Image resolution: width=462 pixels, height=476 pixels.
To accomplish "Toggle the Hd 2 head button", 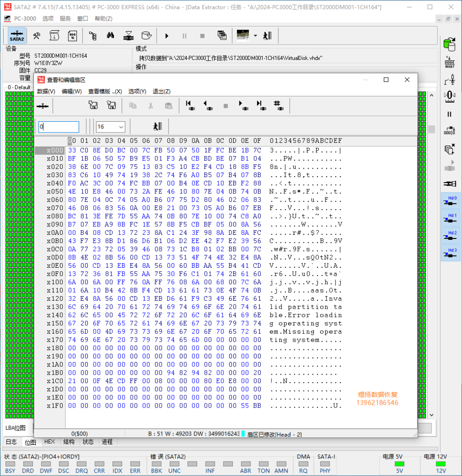I will point(450,235).
